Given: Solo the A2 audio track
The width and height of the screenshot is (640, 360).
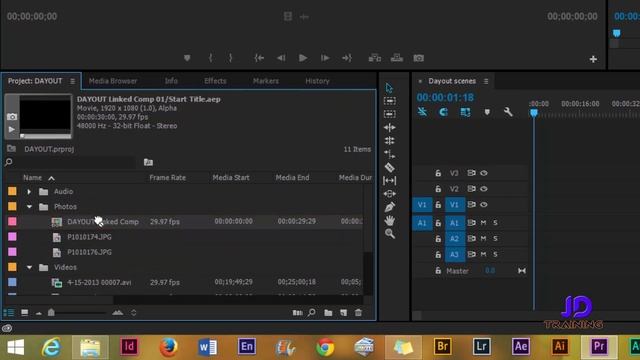Looking at the screenshot, I should click(495, 239).
